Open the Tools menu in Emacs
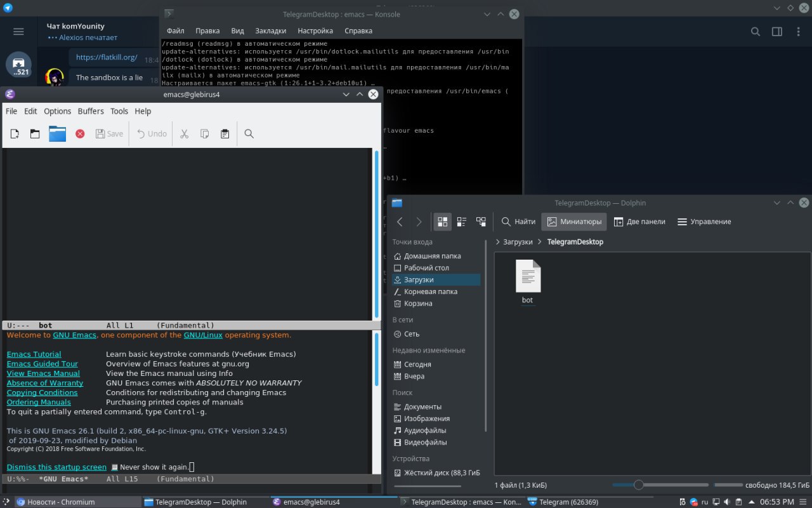 (x=119, y=111)
